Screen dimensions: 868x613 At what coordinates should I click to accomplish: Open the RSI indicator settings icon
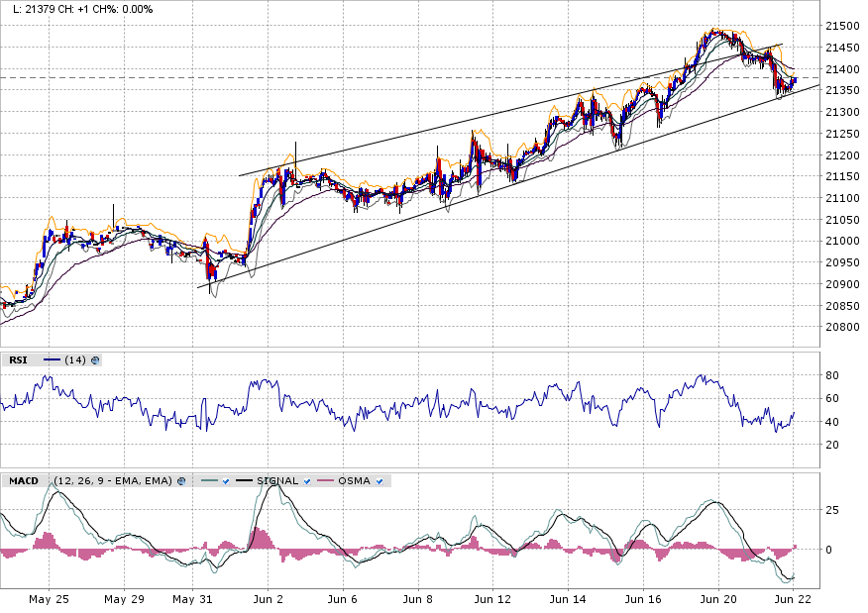click(x=95, y=360)
